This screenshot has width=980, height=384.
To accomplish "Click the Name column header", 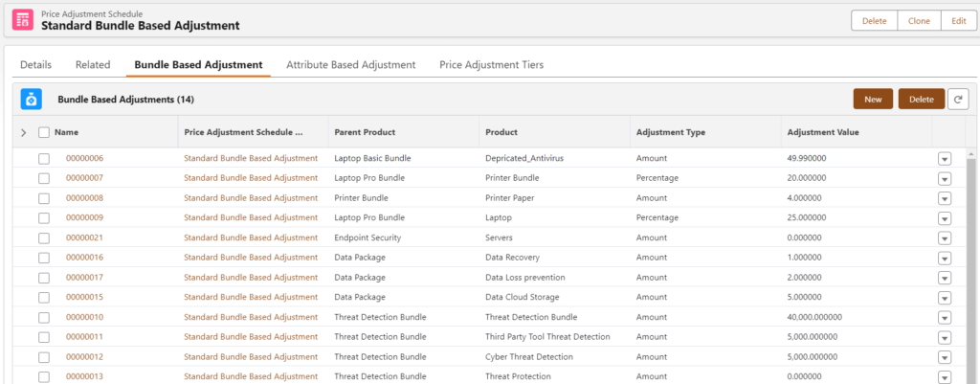I will (66, 132).
